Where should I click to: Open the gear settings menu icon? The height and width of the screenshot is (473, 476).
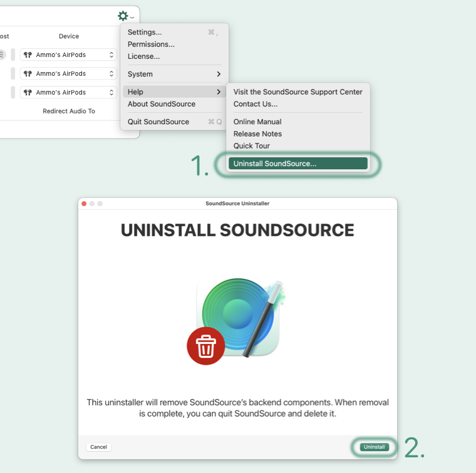tap(125, 16)
